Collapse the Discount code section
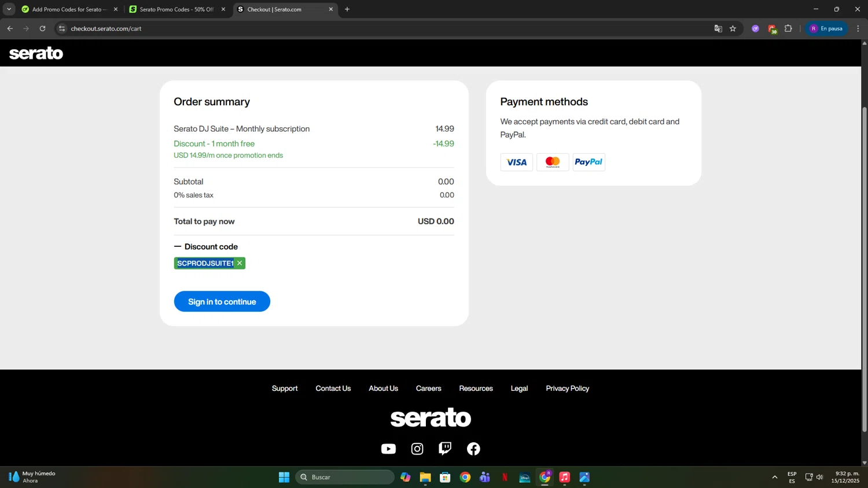Image resolution: width=868 pixels, height=488 pixels. click(206, 247)
